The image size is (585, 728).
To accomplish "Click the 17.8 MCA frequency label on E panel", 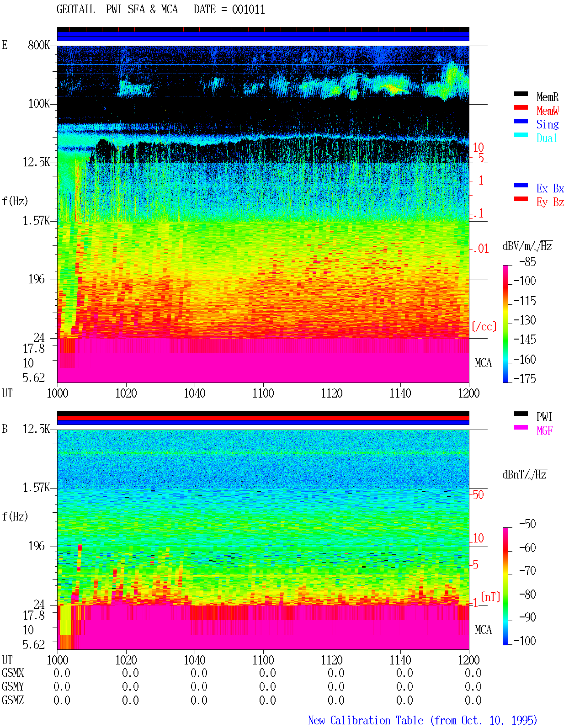I will click(x=34, y=348).
